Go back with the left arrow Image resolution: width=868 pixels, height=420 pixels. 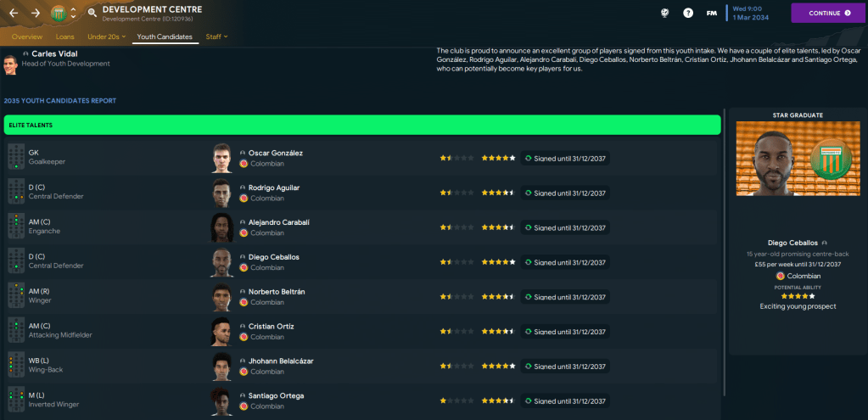[x=14, y=14]
